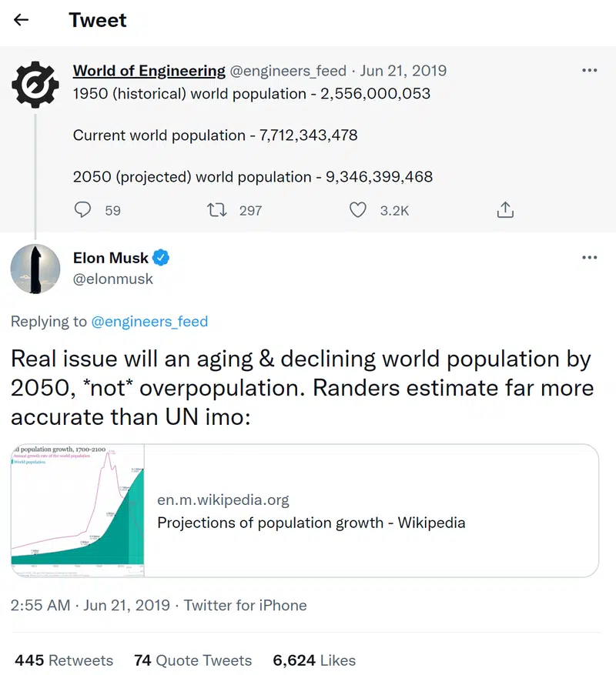
Task: Open the @engineers_feed mention in reply line
Action: click(150, 321)
